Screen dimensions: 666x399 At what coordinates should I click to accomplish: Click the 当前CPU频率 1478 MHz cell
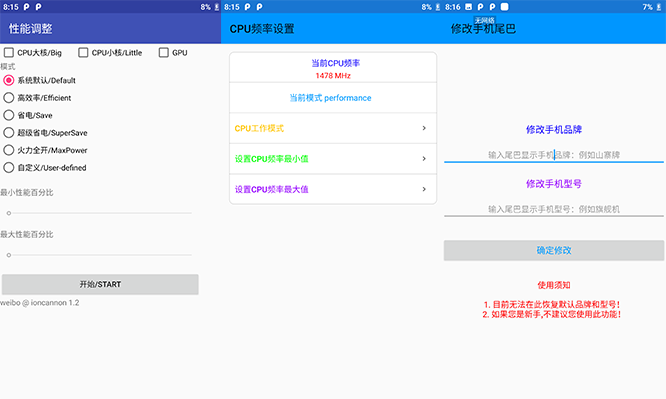point(333,68)
